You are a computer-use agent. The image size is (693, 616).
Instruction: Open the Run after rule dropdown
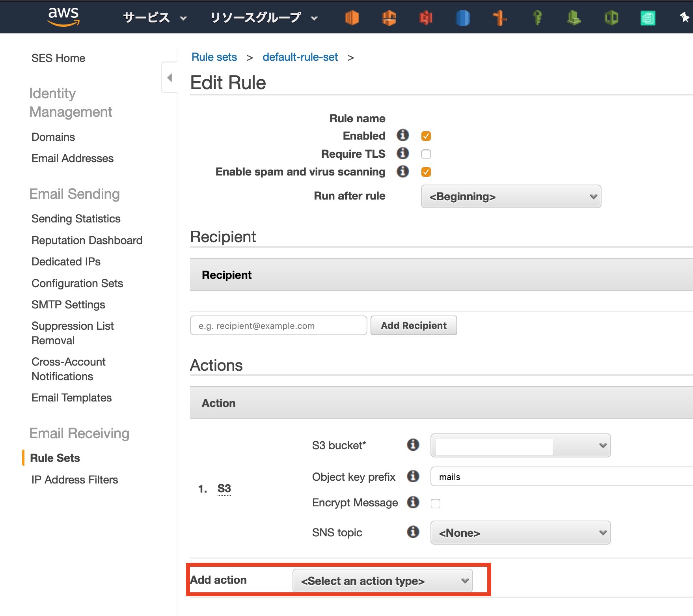511,196
